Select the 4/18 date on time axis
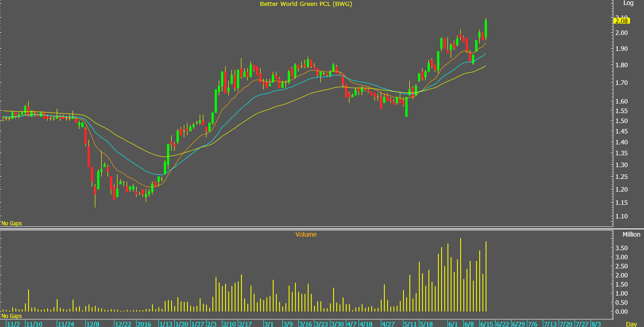Viewport: 644px width, 327px height. (366, 324)
